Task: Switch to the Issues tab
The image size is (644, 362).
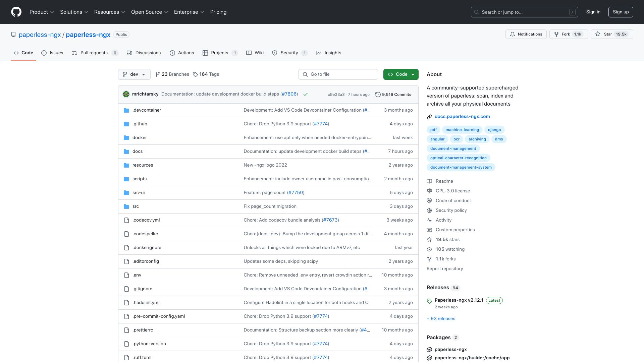Action: pos(52,53)
